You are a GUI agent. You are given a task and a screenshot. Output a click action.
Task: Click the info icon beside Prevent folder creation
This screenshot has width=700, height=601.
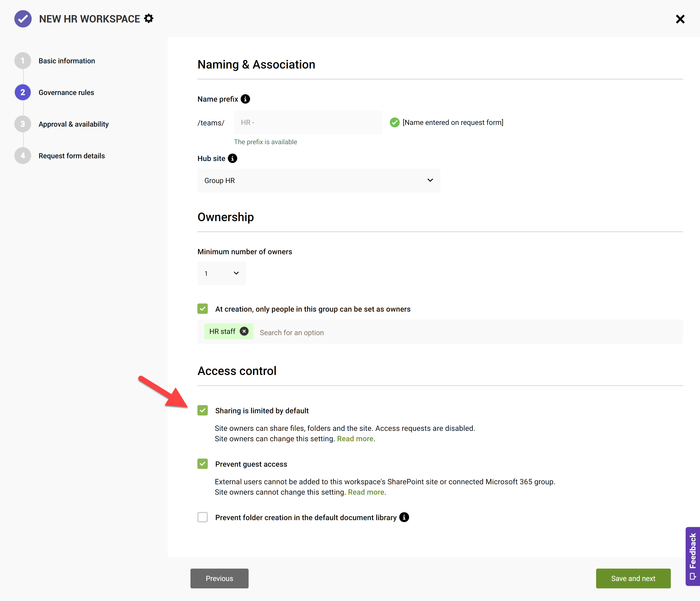(404, 517)
